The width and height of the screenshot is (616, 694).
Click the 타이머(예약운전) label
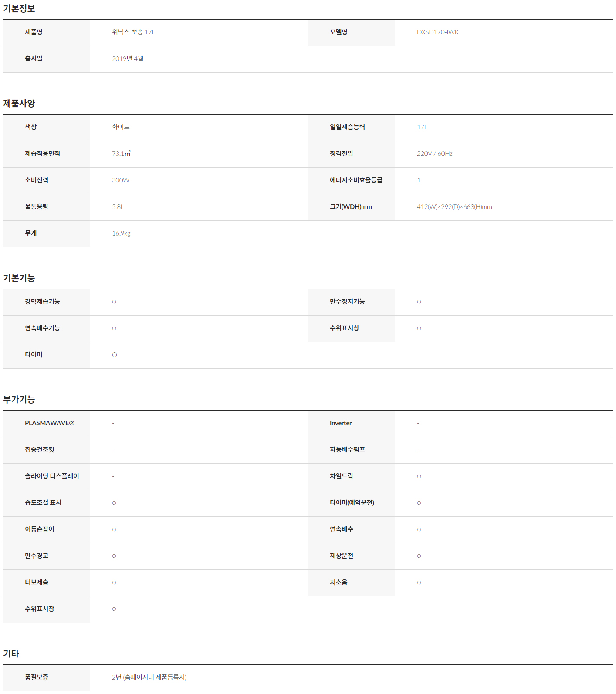352,503
